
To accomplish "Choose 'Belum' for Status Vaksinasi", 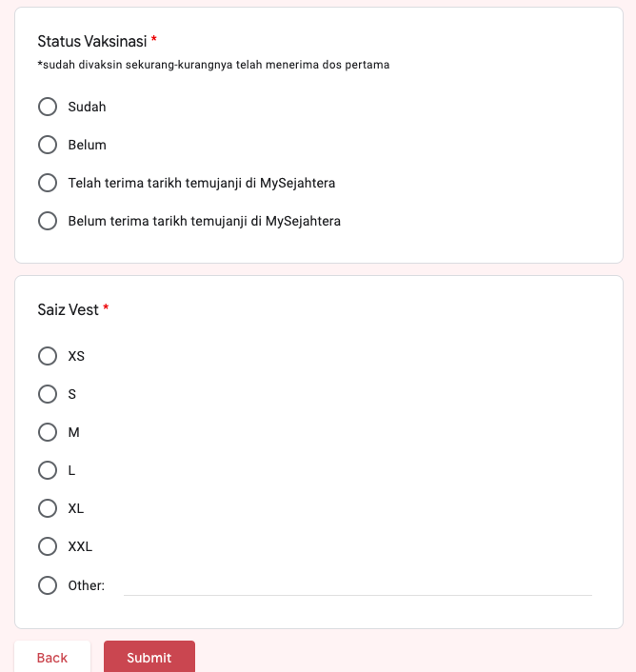I will (x=48, y=145).
